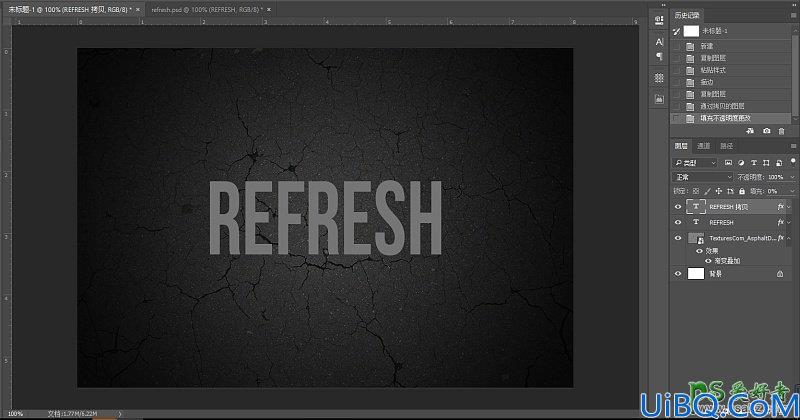Expand effects of REFRESH layer

(x=789, y=223)
